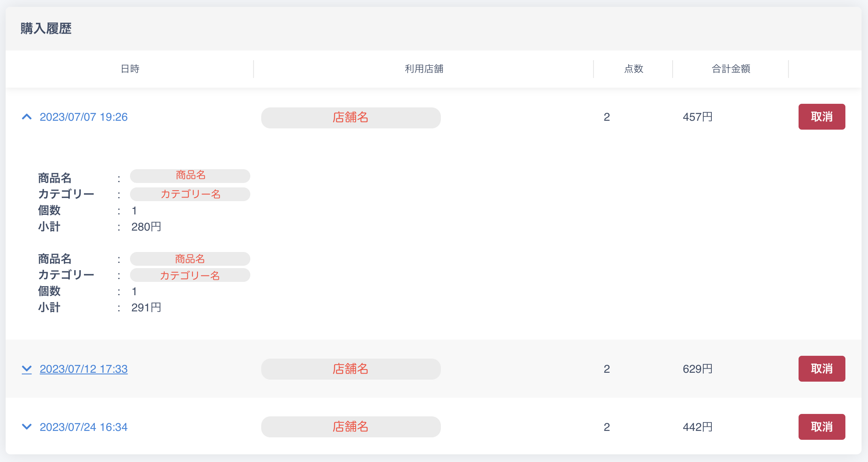Click the 利用店舗 column header
The image size is (868, 462).
[x=424, y=69]
